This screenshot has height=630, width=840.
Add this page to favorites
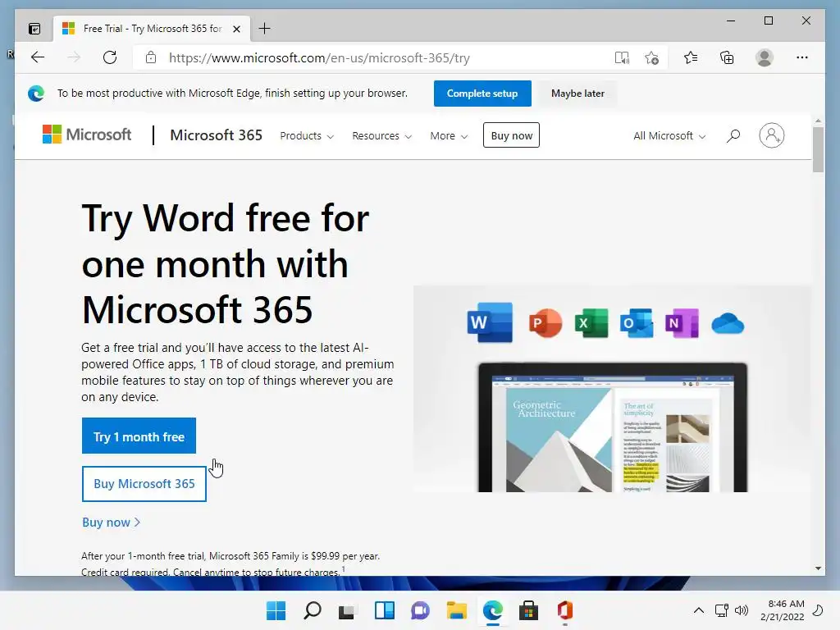(x=651, y=57)
